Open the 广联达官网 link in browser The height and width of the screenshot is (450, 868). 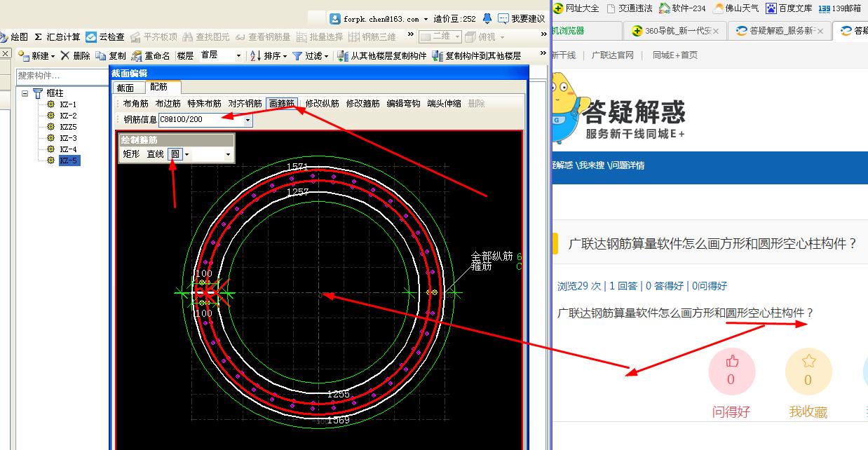point(613,55)
